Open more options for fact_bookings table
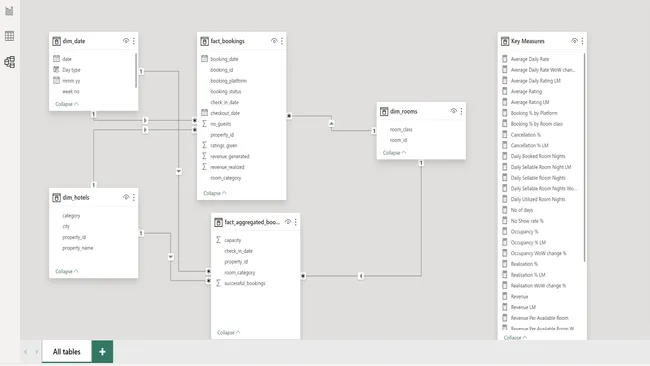This screenshot has width=650, height=366. pos(282,41)
